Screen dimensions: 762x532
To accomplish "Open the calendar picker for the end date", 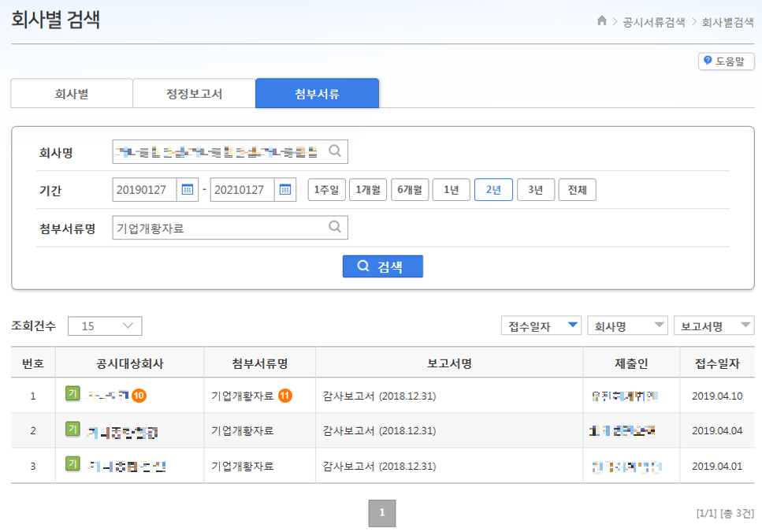I will (284, 189).
